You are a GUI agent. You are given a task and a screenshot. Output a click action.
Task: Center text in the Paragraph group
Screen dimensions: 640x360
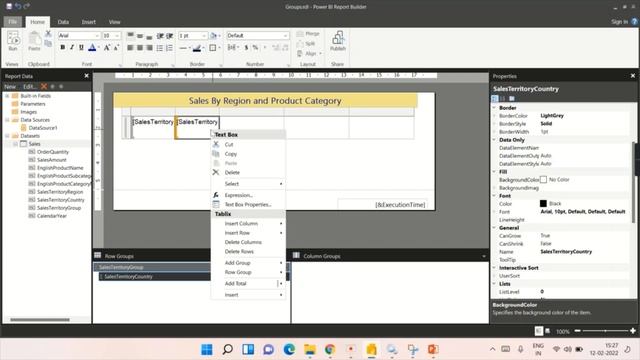(x=140, y=48)
